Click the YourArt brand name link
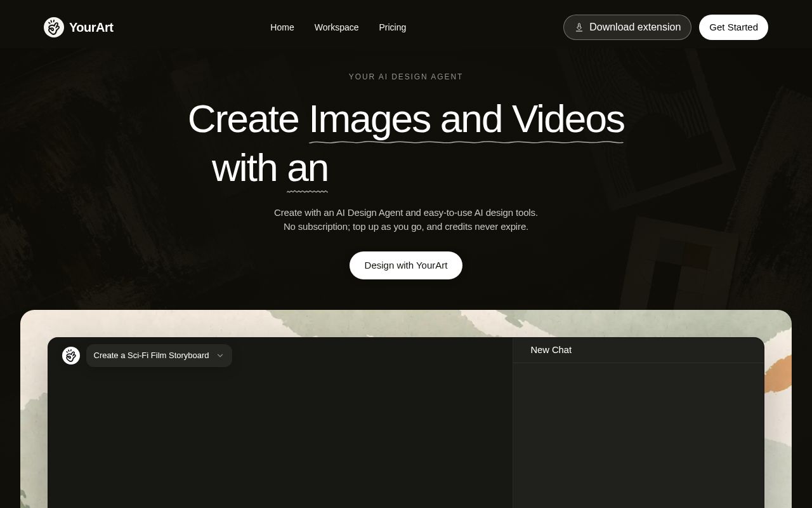The height and width of the screenshot is (508, 812). tap(91, 27)
